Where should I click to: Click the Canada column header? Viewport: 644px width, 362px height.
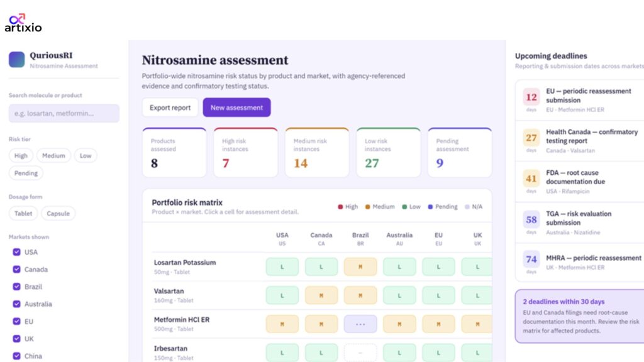coord(321,238)
